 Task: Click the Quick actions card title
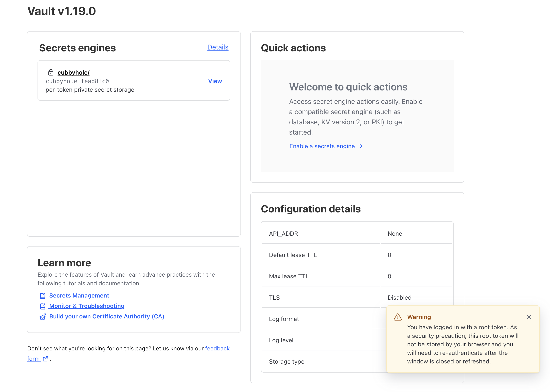(x=293, y=48)
